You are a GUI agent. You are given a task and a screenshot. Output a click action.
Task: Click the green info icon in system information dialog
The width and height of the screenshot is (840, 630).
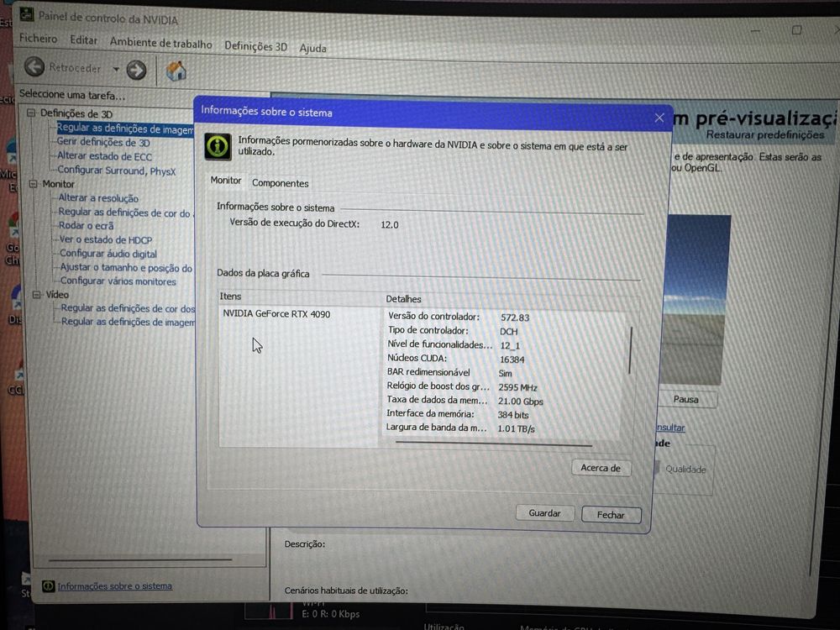coord(218,146)
